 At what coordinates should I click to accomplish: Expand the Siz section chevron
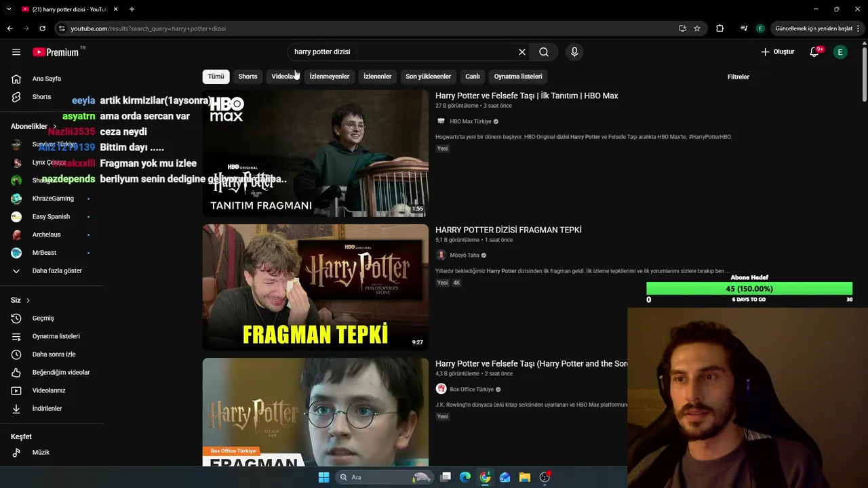click(28, 300)
